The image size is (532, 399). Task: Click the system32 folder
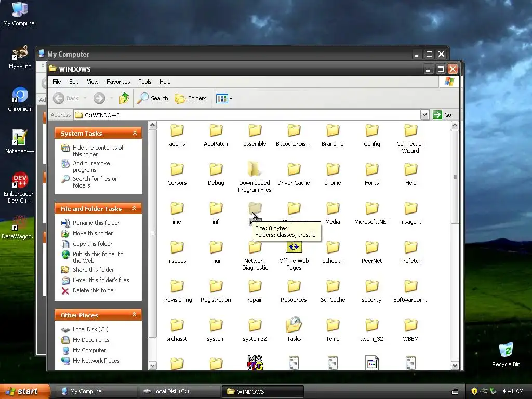click(255, 330)
